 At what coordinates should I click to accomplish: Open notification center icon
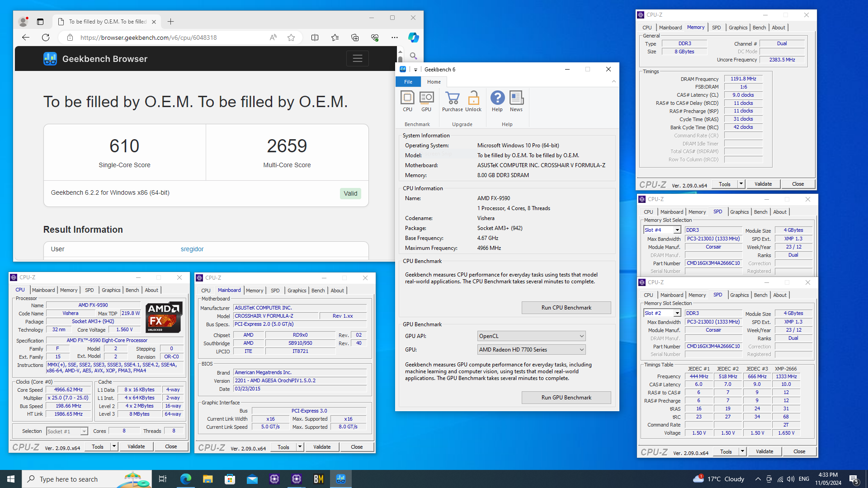click(x=854, y=479)
